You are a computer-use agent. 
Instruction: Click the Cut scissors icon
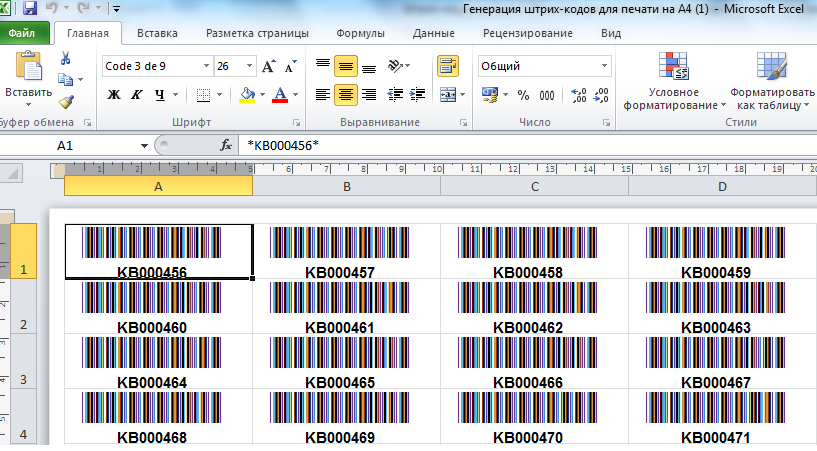(66, 58)
